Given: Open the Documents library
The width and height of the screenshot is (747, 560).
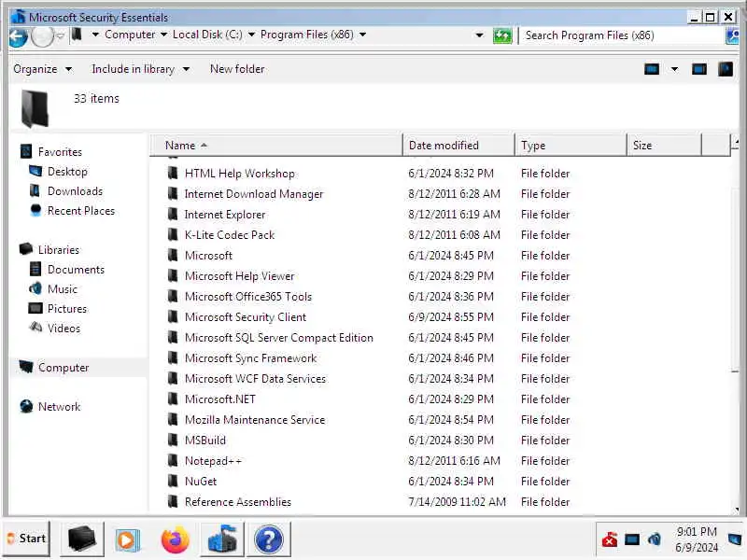Looking at the screenshot, I should (76, 270).
